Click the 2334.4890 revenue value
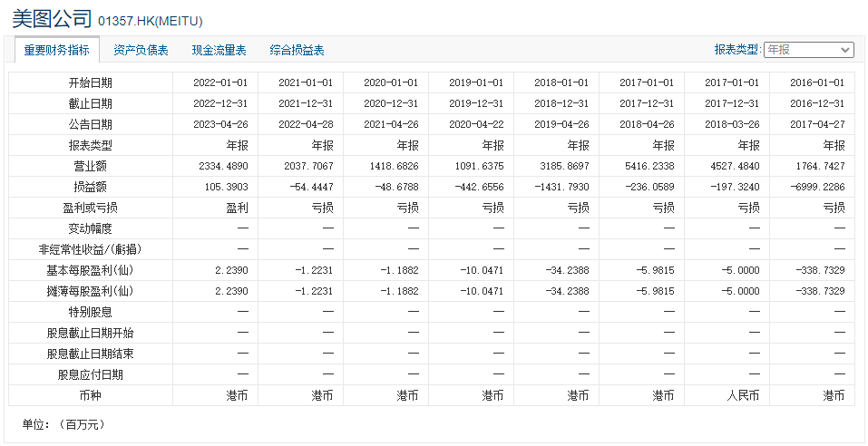Image resolution: width=868 pixels, height=446 pixels. click(x=221, y=166)
